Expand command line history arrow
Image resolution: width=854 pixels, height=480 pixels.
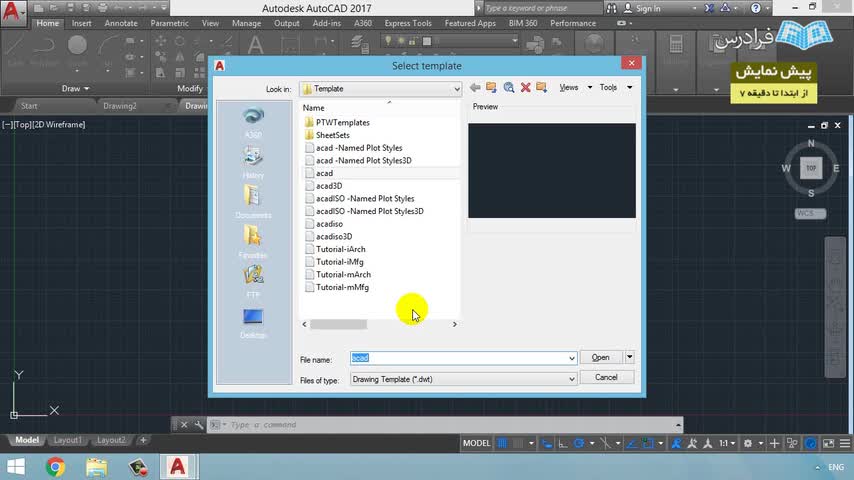[x=678, y=424]
